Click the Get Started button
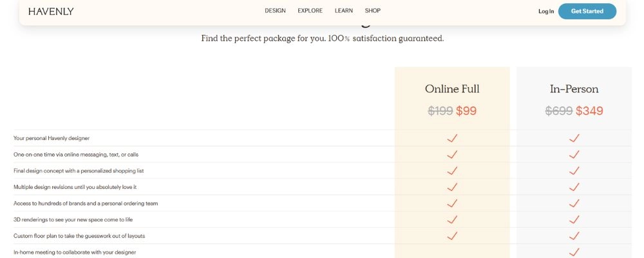Screen dimensions: 644x258 pyautogui.click(x=587, y=11)
